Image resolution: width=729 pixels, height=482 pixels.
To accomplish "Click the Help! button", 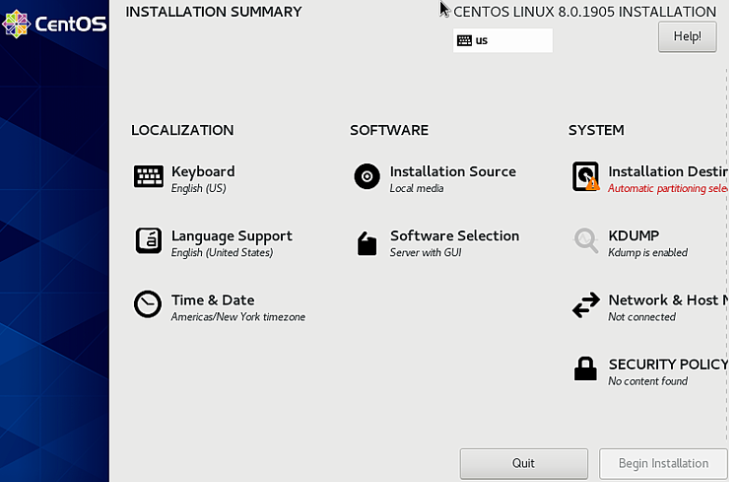I will (687, 37).
